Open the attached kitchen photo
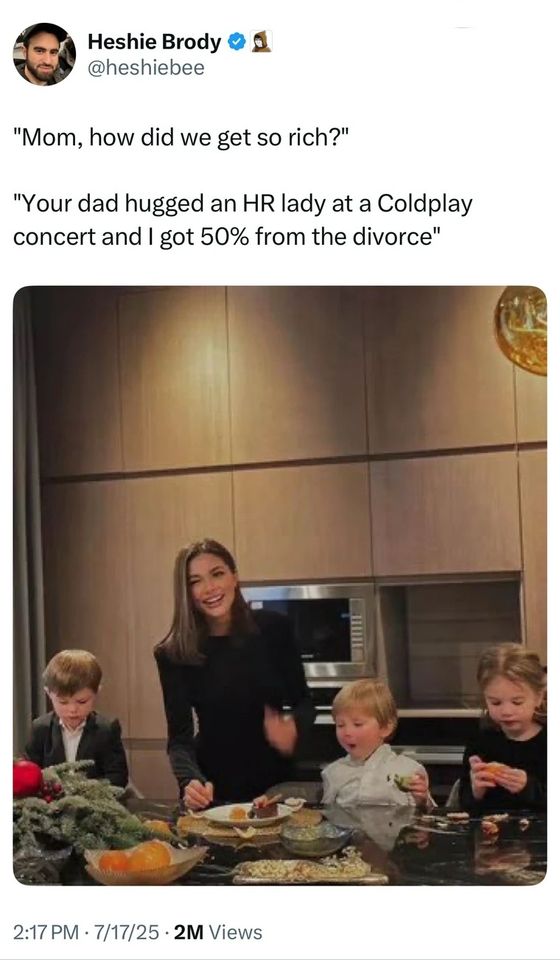 coord(280,585)
